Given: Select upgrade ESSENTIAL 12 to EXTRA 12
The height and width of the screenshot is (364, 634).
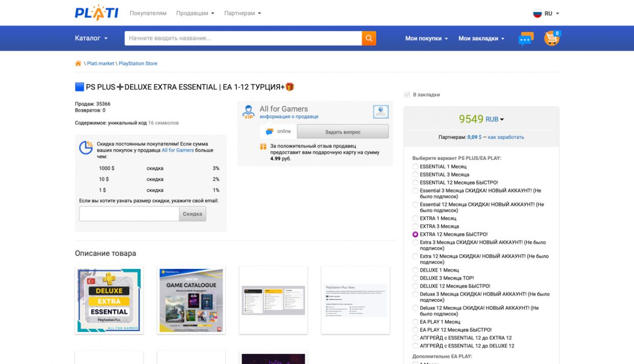Looking at the screenshot, I should coord(415,338).
